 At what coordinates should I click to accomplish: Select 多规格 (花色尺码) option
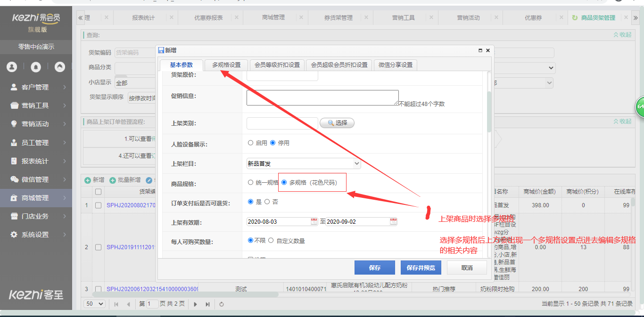284,182
